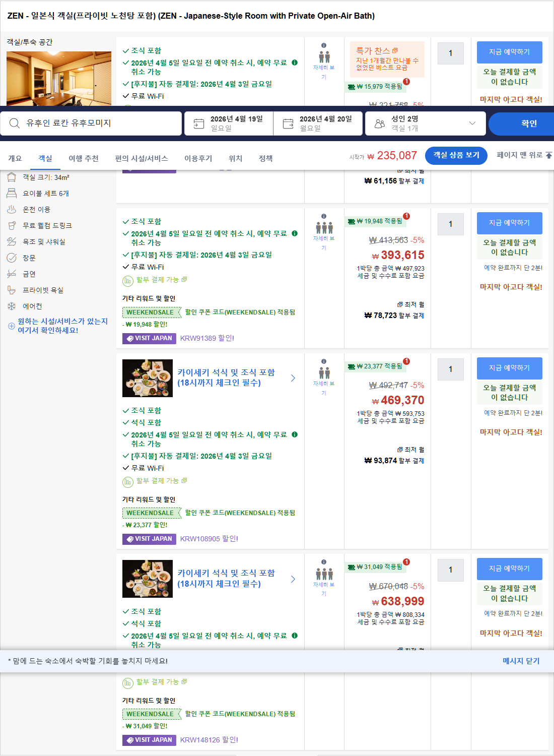The height and width of the screenshot is (756, 554).
Task: Expand the facilities check section via plus icon
Action: (11, 325)
